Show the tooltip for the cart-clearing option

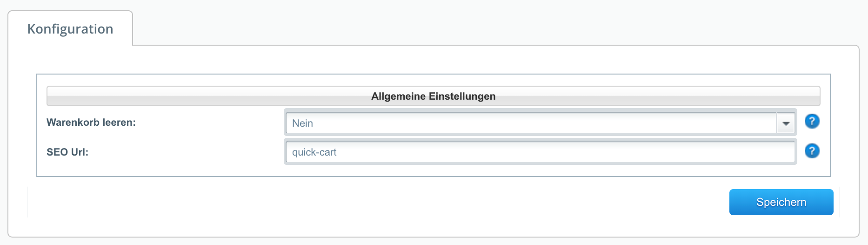[x=812, y=122]
